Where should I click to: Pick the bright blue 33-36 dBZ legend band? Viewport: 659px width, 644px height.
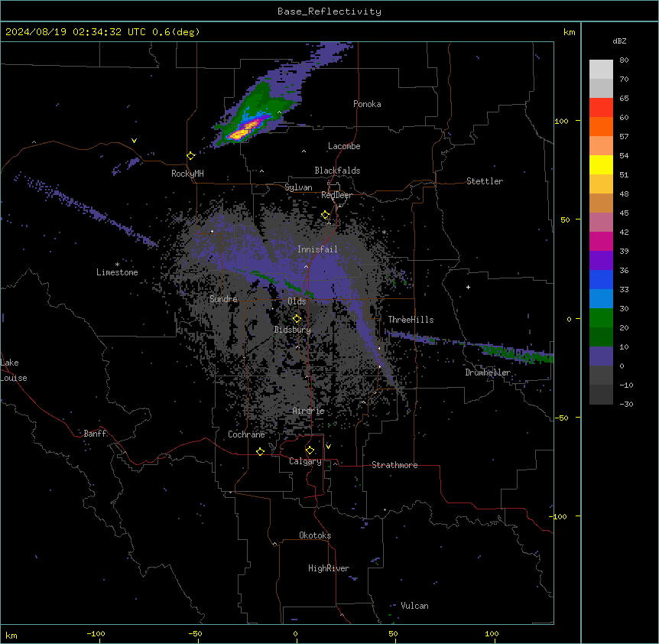coord(601,280)
